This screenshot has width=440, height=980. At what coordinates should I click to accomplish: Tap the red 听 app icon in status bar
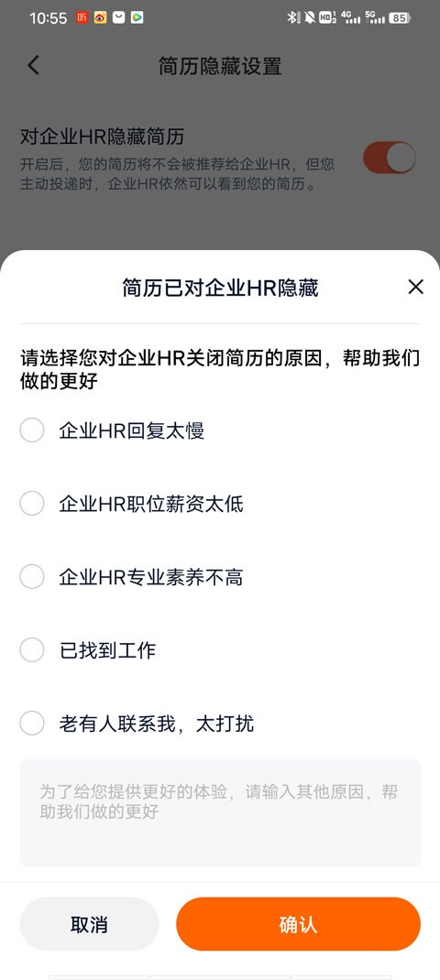(x=82, y=17)
